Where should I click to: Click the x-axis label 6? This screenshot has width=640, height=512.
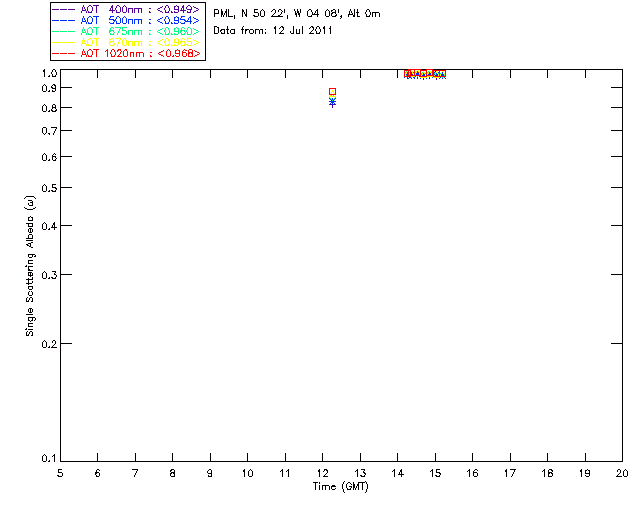98,473
